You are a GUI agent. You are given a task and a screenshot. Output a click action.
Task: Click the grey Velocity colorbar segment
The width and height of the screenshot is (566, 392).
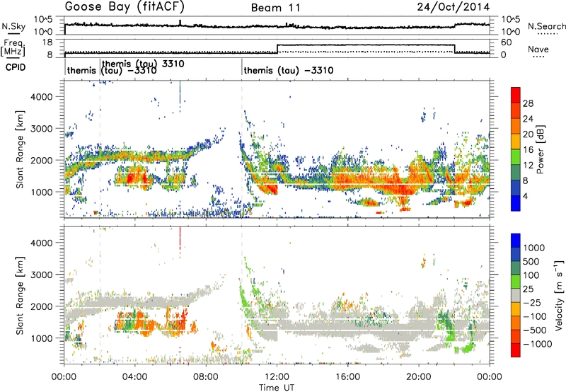(x=516, y=295)
